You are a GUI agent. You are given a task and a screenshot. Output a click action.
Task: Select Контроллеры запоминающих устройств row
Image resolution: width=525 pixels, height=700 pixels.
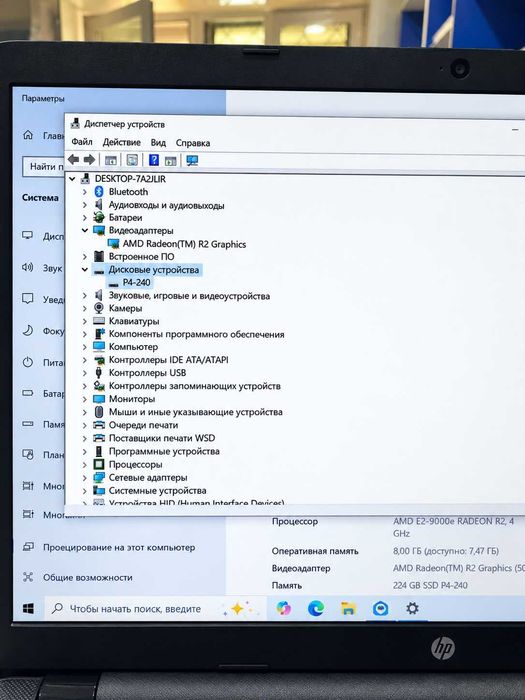click(195, 386)
